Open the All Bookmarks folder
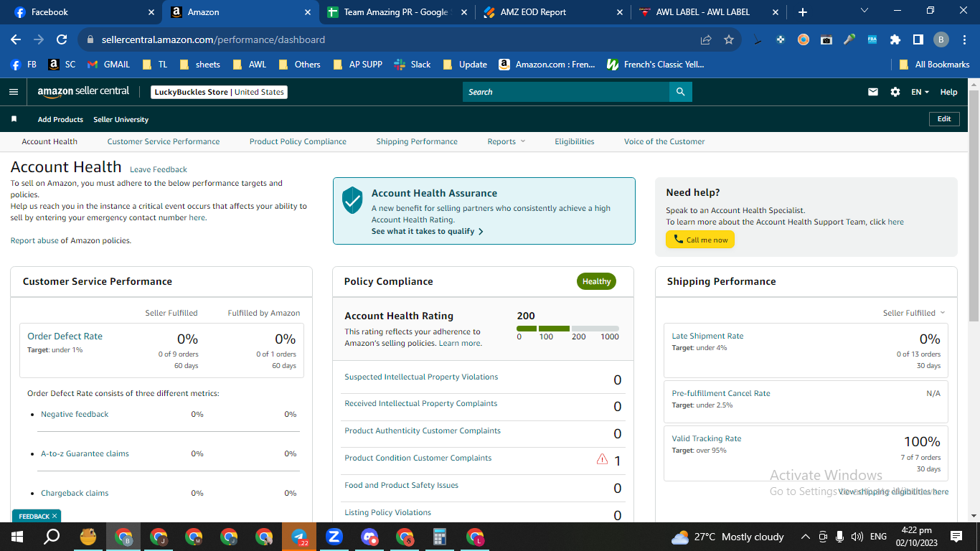This screenshot has height=551, width=980. 934,64
